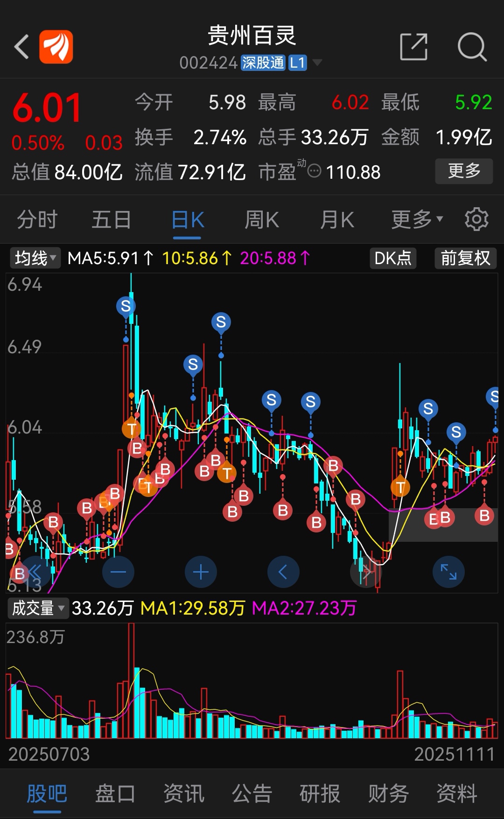This screenshot has width=504, height=819.
Task: Expand stock code dropdown arrow beside L1
Action: point(317,63)
